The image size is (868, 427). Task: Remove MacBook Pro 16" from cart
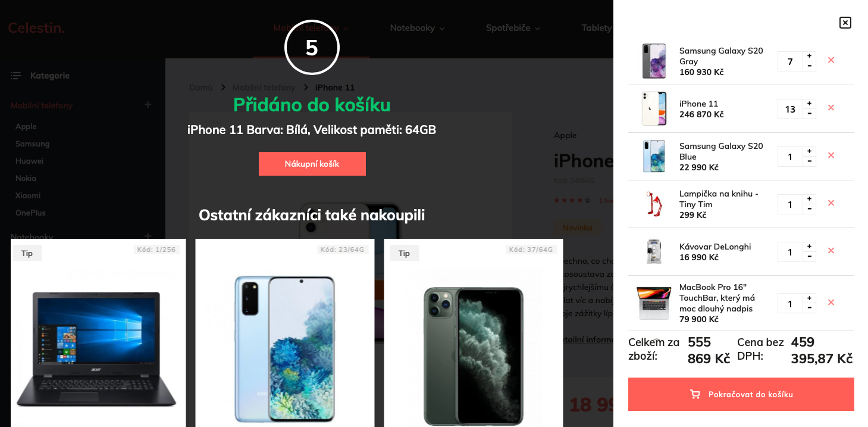(831, 303)
